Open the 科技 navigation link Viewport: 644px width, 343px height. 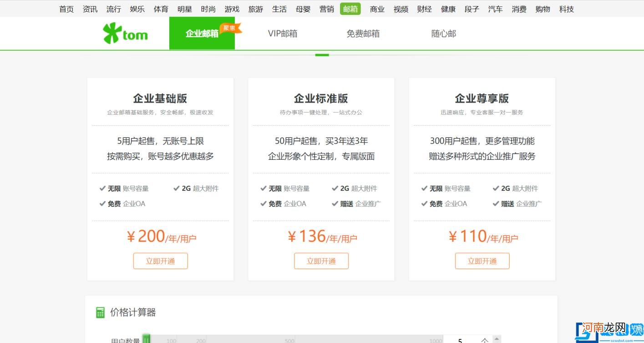[x=567, y=9]
